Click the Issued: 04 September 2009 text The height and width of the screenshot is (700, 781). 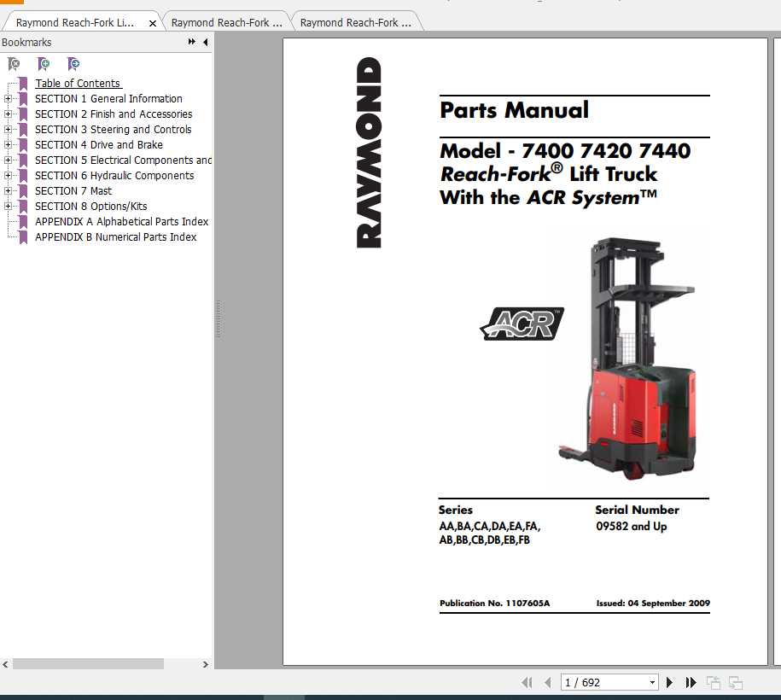pos(653,603)
